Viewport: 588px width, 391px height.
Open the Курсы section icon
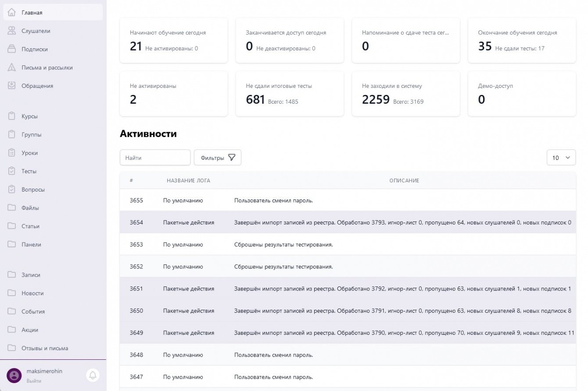pyautogui.click(x=12, y=116)
